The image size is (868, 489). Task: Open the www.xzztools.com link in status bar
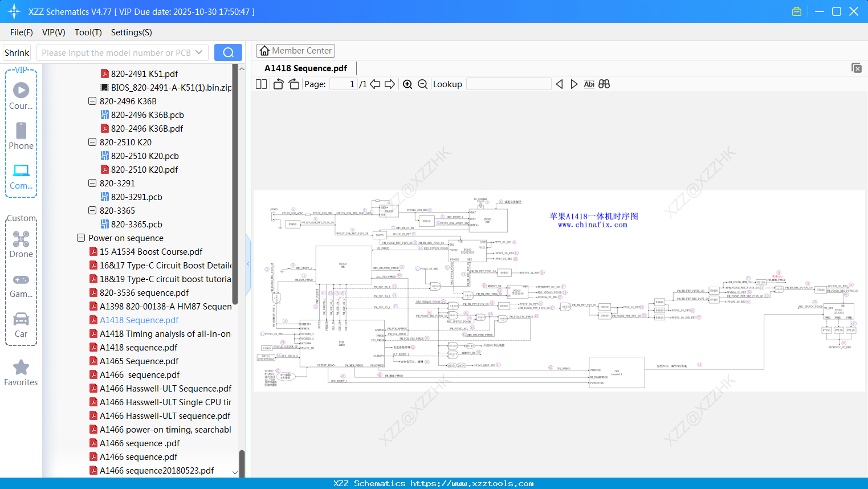[x=472, y=483]
